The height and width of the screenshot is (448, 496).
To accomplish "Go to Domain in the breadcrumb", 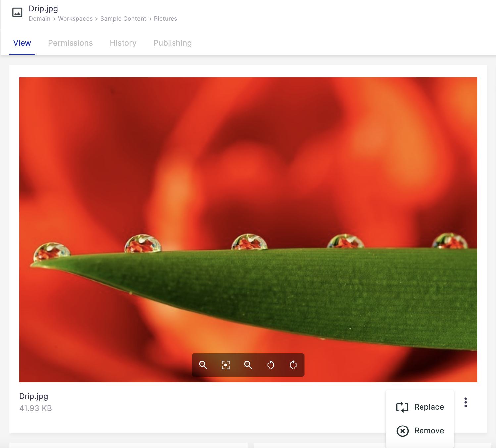I will pos(40,19).
